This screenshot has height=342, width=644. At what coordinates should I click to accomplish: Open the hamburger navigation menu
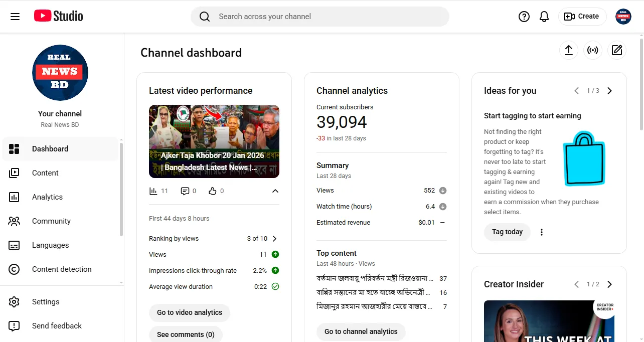pyautogui.click(x=15, y=17)
